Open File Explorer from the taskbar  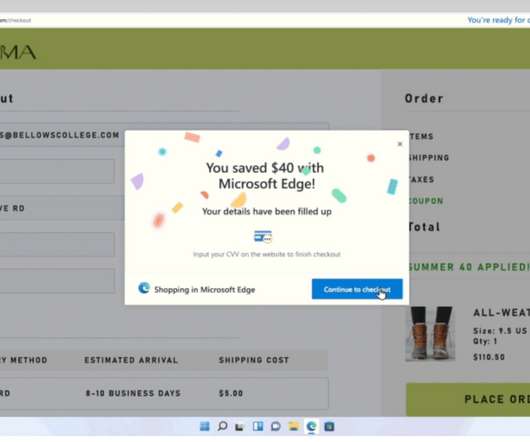click(x=294, y=426)
